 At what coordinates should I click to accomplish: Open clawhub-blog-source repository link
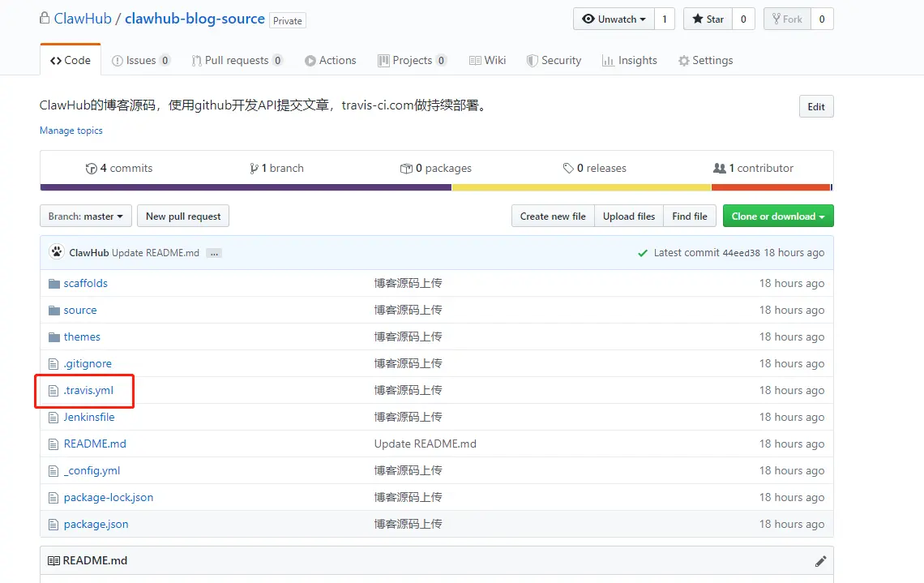195,19
